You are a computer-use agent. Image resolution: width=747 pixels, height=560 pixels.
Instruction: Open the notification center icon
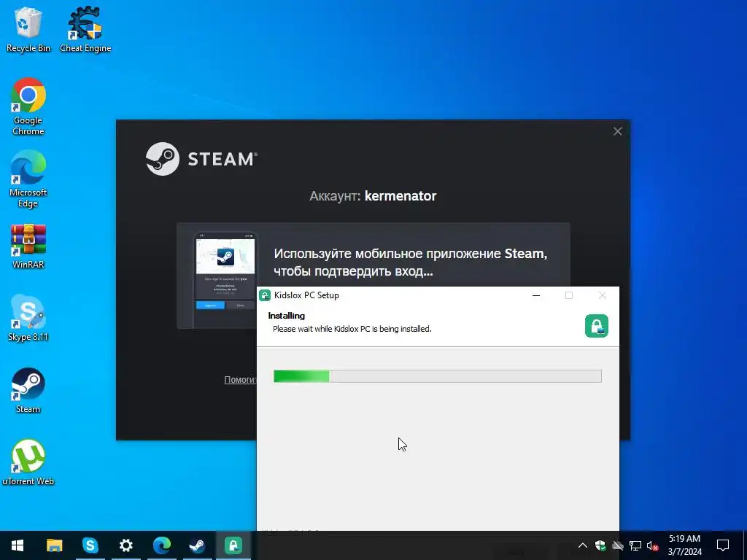click(723, 545)
